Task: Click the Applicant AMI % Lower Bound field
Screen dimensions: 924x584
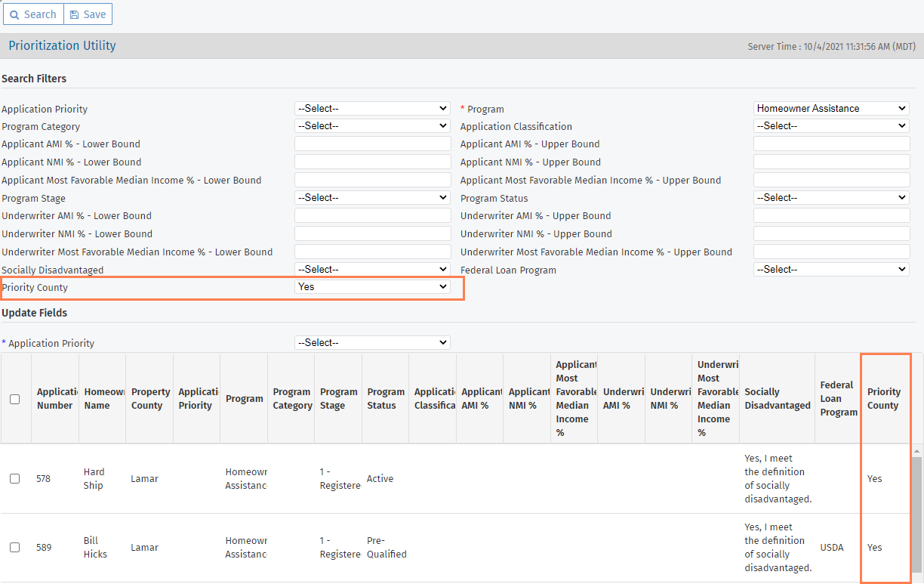Action: tap(372, 144)
